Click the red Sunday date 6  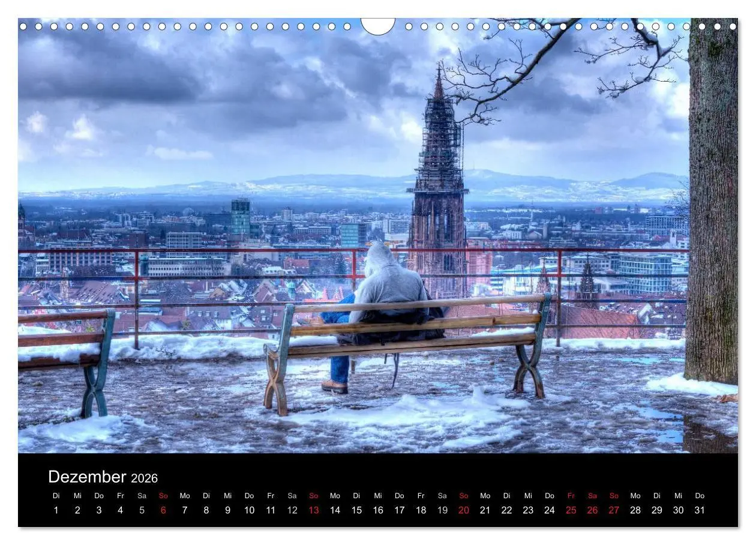pyautogui.click(x=163, y=510)
